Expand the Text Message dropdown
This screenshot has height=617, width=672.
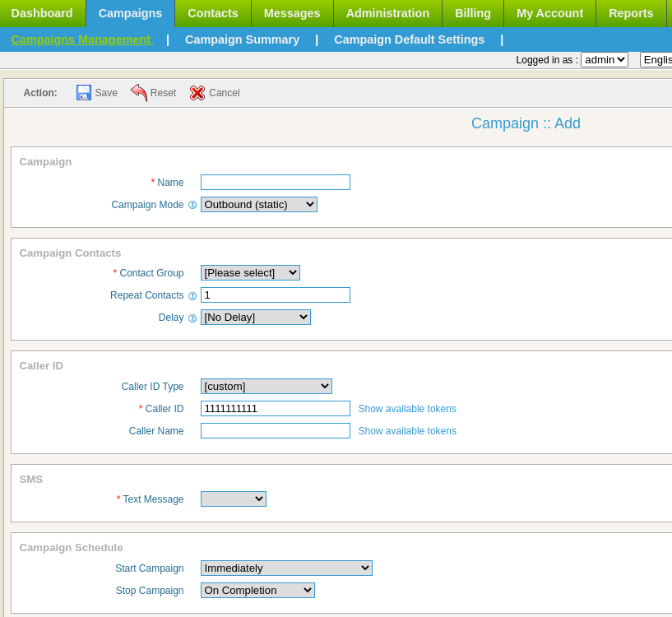coord(234,499)
